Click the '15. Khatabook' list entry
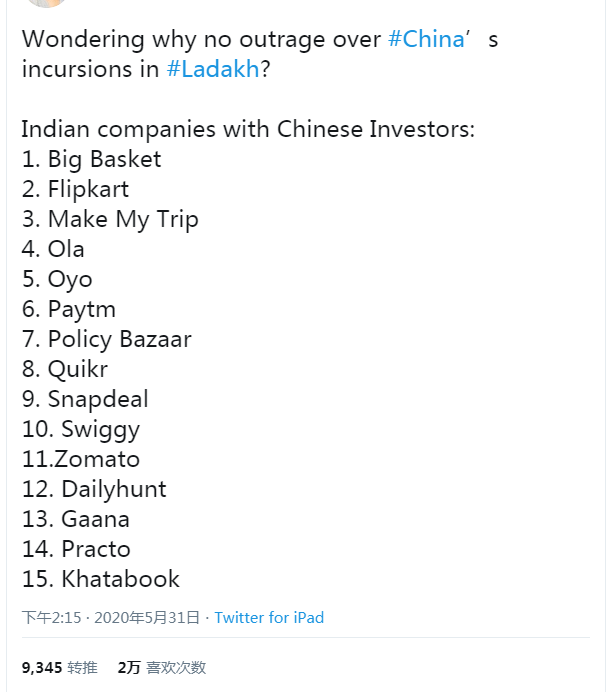The width and height of the screenshot is (616, 692). coord(100,579)
